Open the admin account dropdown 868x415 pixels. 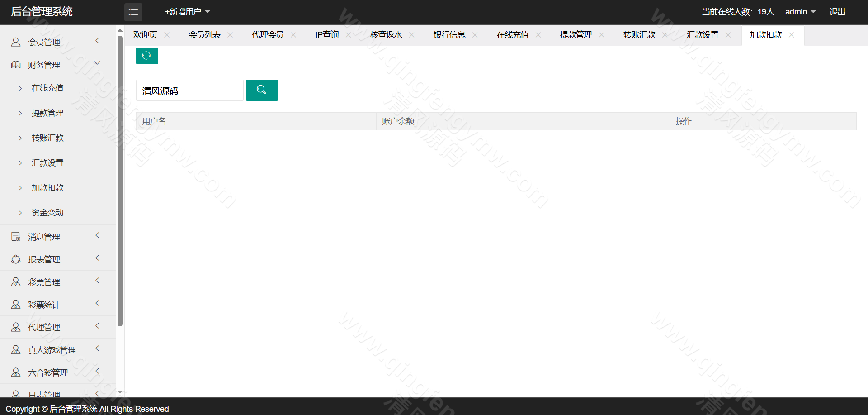click(x=800, y=12)
